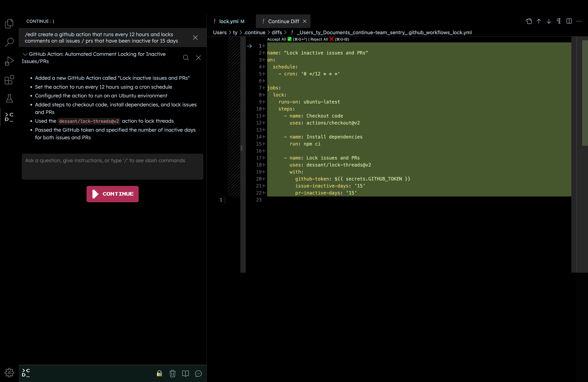Open the book documentation icon
The width and height of the screenshot is (588, 382).
click(185, 373)
